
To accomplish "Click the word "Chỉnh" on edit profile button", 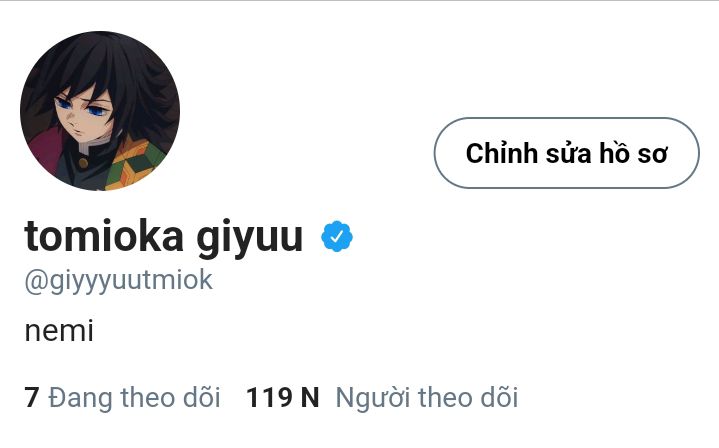I will (502, 153).
